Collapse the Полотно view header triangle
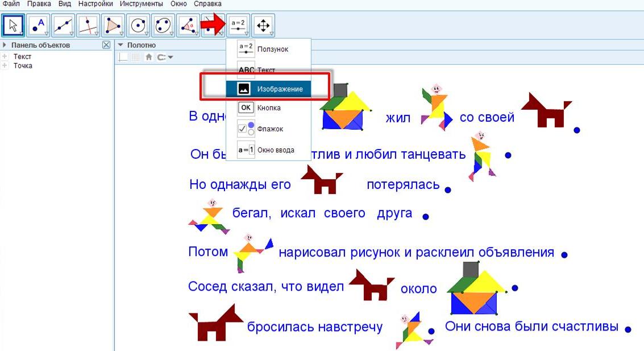The image size is (644, 351). (120, 45)
